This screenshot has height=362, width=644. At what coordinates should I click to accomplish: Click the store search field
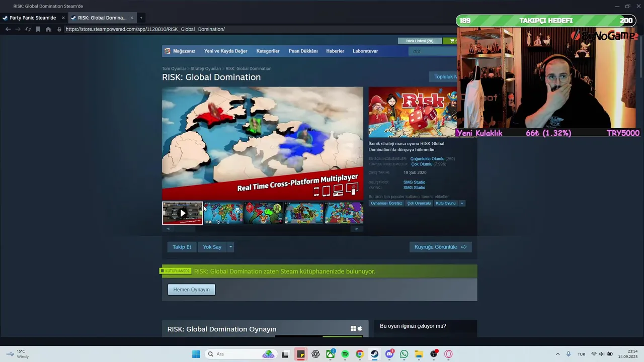[433, 51]
